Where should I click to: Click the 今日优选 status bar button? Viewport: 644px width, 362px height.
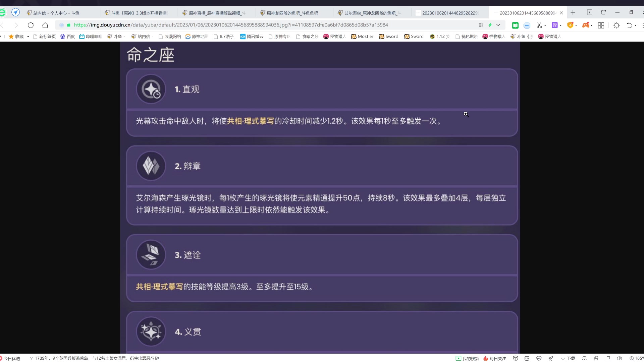pyautogui.click(x=10, y=358)
